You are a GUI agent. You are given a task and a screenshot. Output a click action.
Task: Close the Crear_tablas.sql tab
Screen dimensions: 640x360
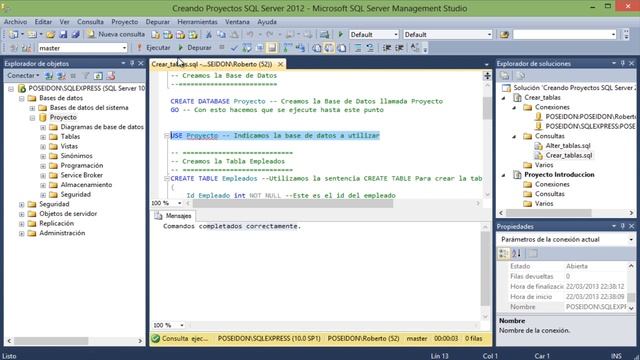(280, 64)
